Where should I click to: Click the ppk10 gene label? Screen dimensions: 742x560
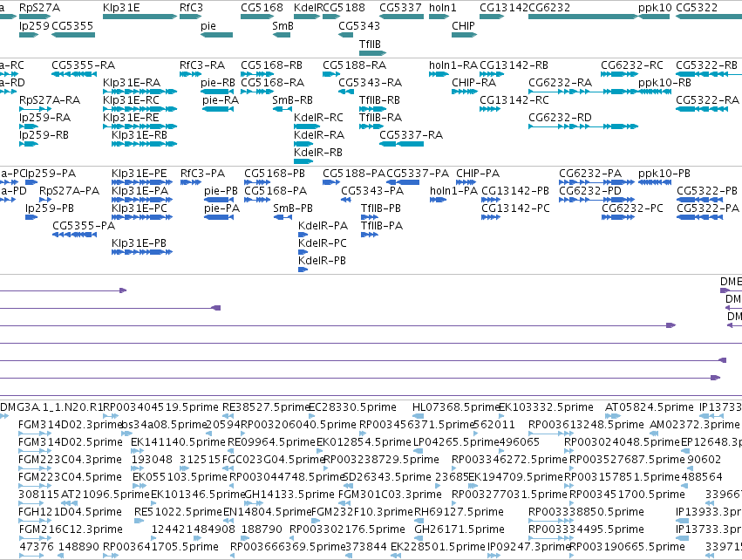(655, 8)
